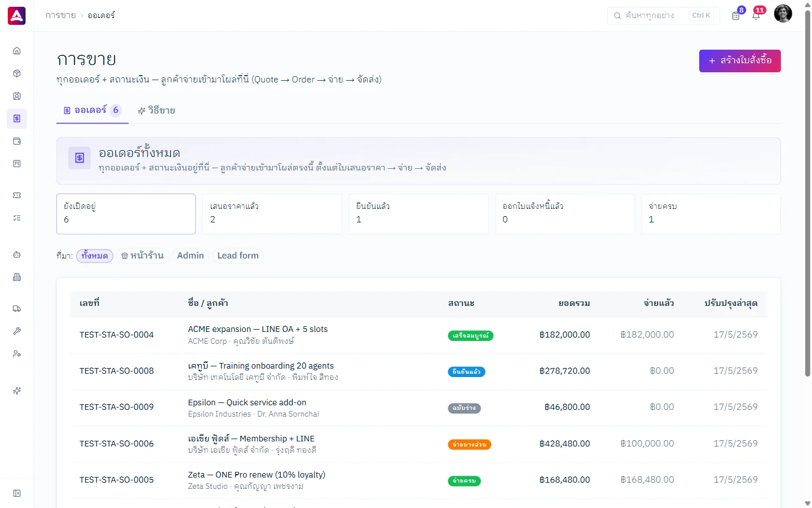Click the gray ฉบับร่าง status badge

point(464,408)
